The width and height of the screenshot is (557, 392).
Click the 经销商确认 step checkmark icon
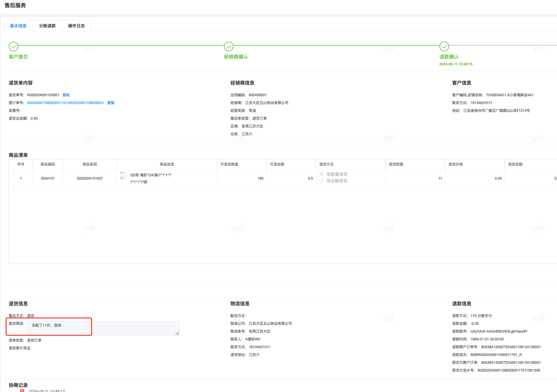pos(229,46)
